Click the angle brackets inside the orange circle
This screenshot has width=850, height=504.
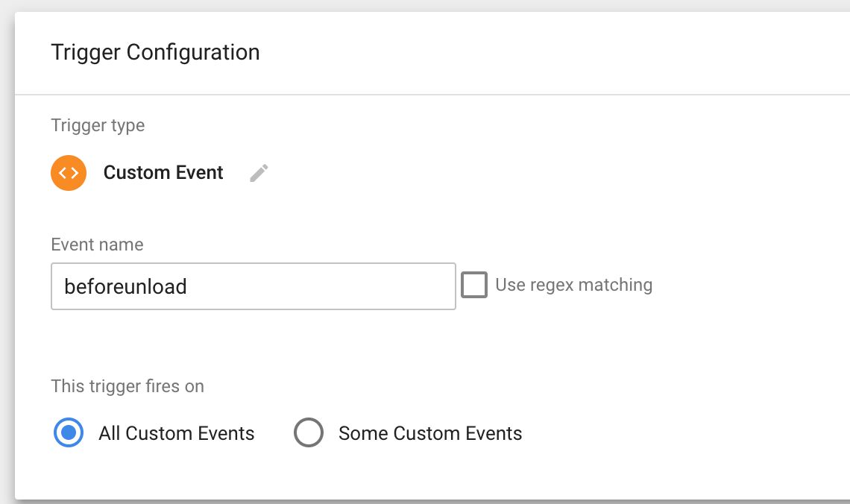[x=69, y=173]
